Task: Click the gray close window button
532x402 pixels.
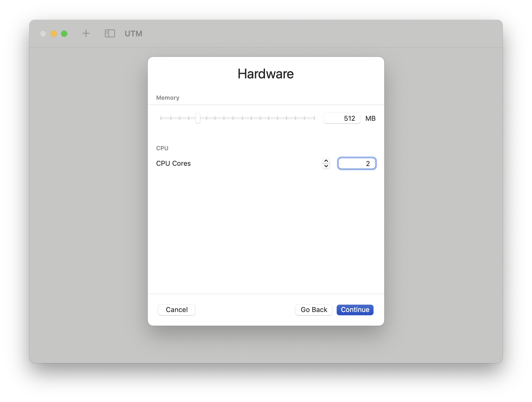Action: [43, 34]
